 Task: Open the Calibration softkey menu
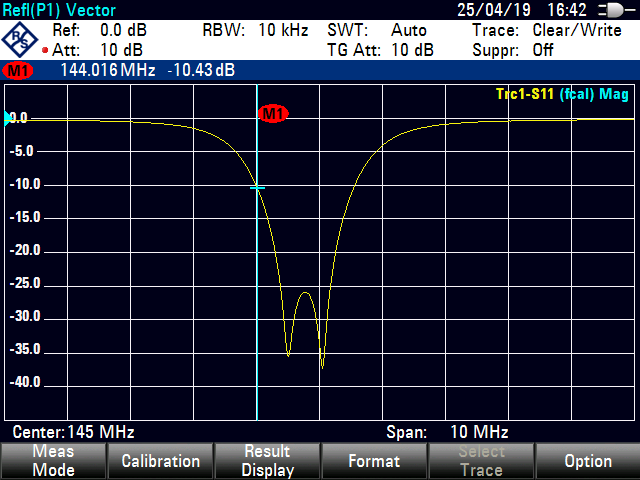point(160,461)
